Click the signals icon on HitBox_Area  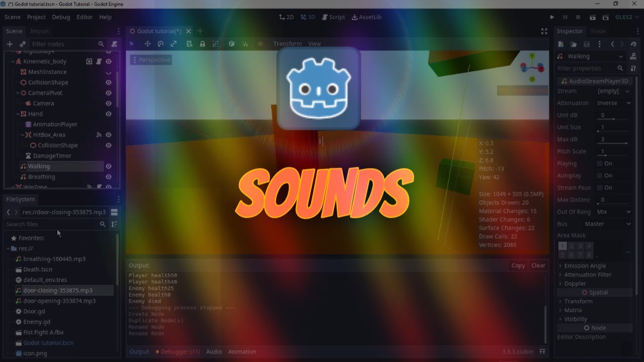(x=99, y=135)
